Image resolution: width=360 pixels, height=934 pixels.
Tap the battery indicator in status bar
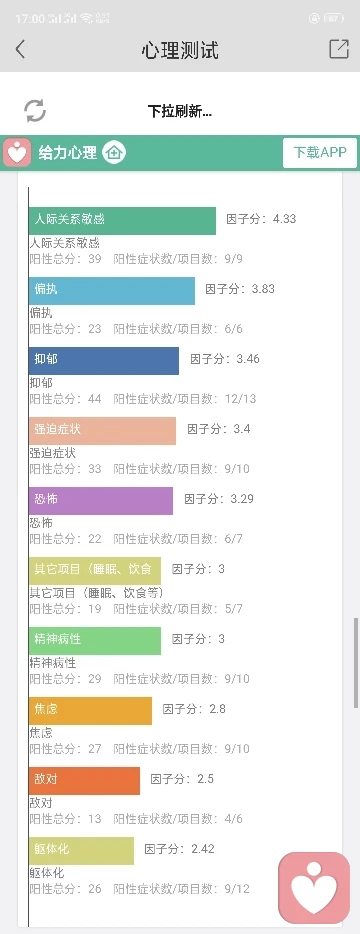[334, 19]
